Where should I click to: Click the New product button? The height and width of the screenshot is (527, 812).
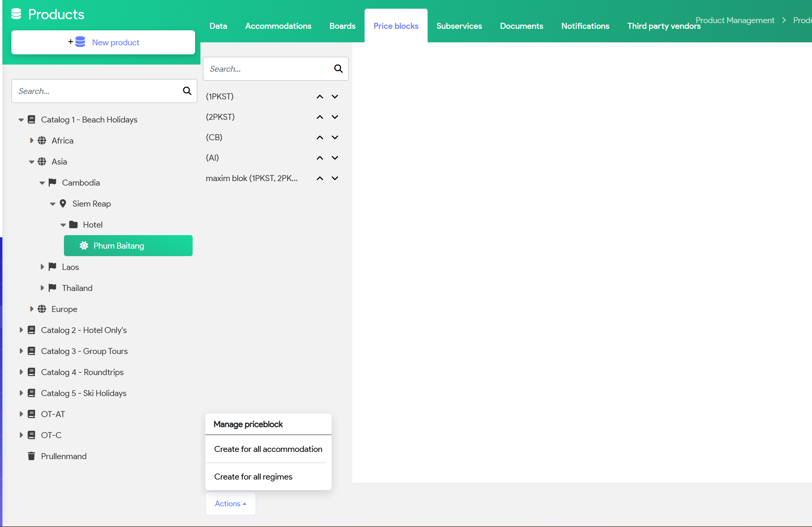[103, 42]
